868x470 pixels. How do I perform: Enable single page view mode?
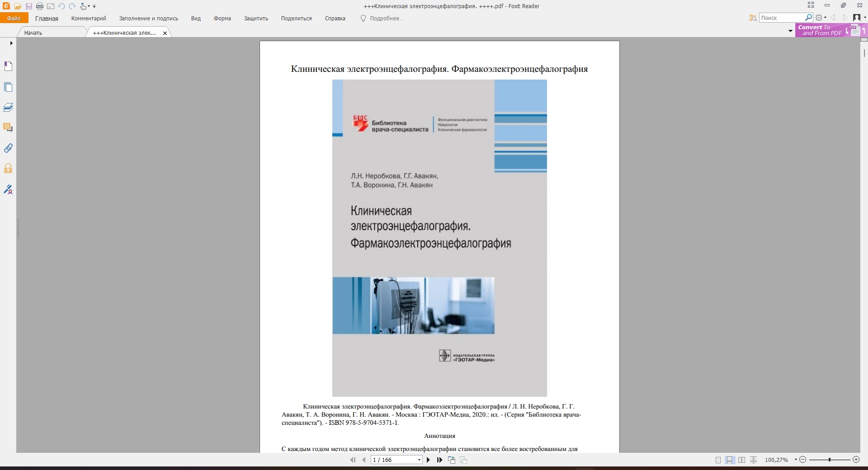point(718,460)
